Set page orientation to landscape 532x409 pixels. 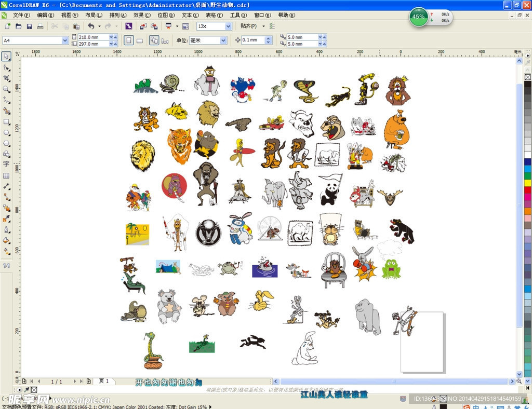pyautogui.click(x=139, y=40)
